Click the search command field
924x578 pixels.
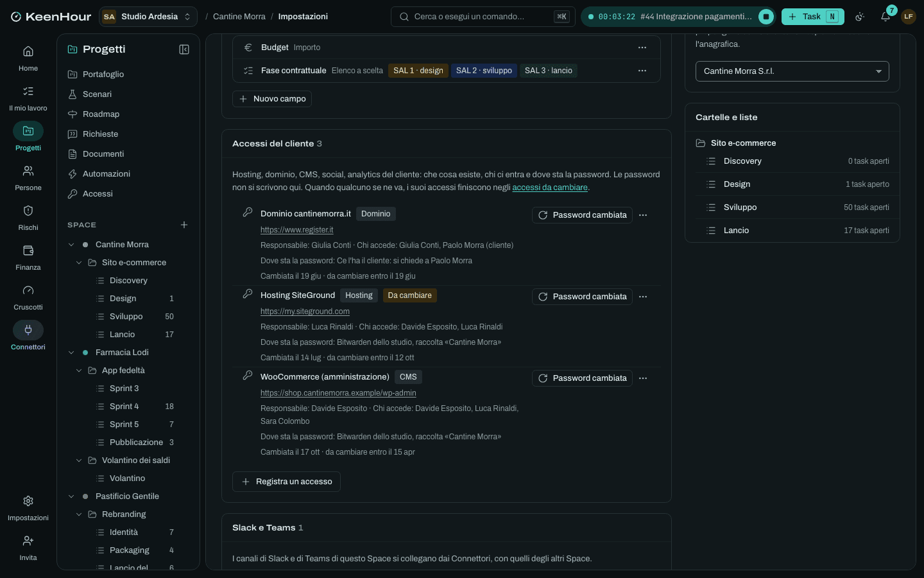[x=483, y=17]
